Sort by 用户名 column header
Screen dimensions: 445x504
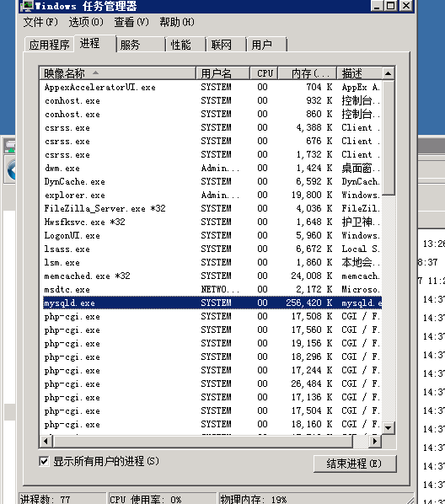click(222, 73)
